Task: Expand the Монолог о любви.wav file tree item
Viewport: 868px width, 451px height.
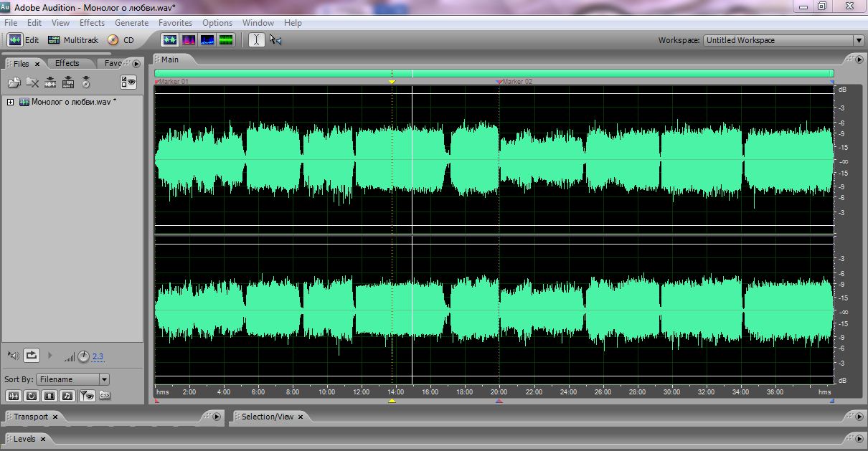Action: coord(11,102)
